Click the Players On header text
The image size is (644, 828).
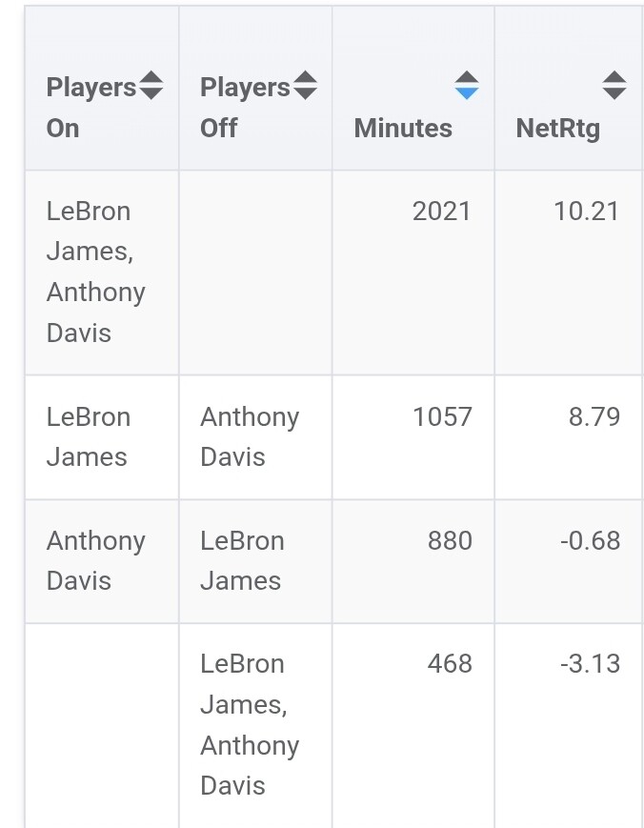click(91, 108)
